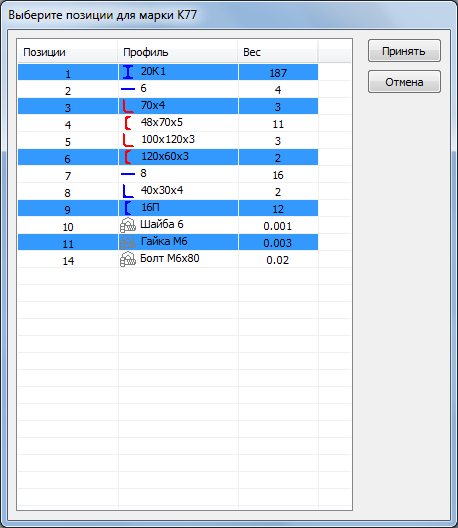Sort by Вес column header
458x528 pixels.
(x=278, y=52)
